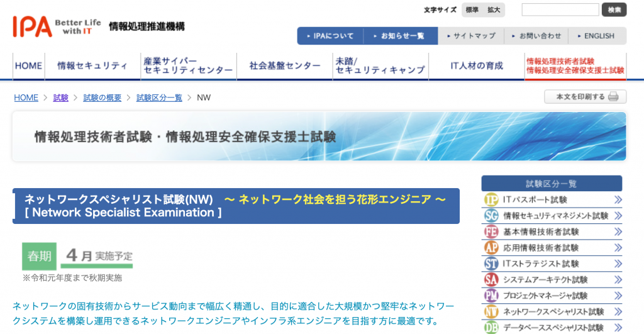
Task: Click the AP badge icon in exam list
Action: (x=491, y=248)
